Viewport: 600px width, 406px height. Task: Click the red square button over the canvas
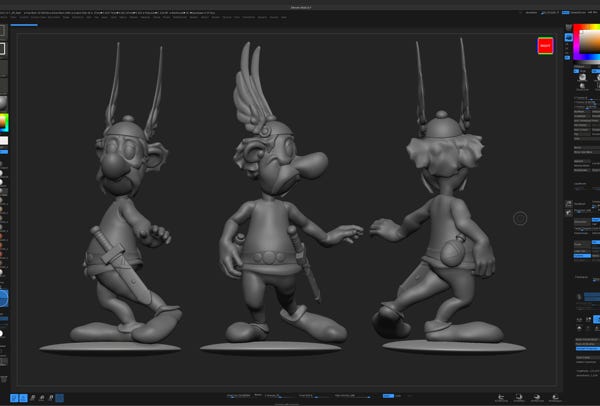tap(545, 46)
